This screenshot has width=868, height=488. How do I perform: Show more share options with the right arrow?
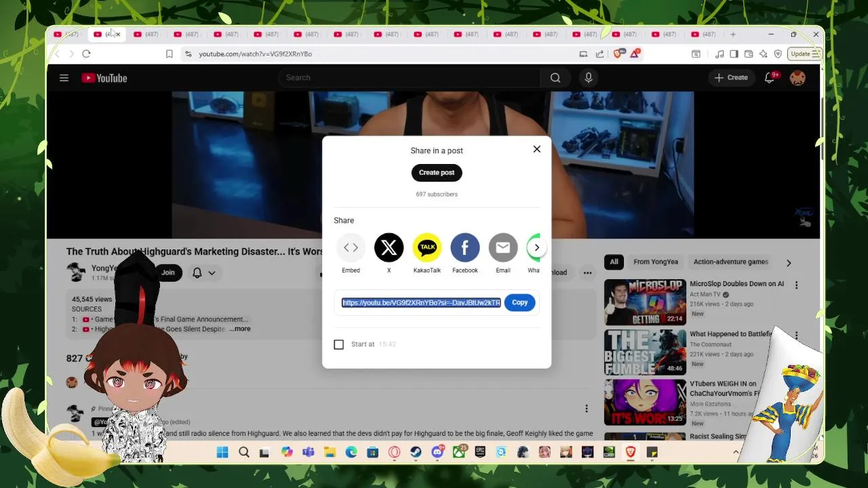pyautogui.click(x=536, y=247)
